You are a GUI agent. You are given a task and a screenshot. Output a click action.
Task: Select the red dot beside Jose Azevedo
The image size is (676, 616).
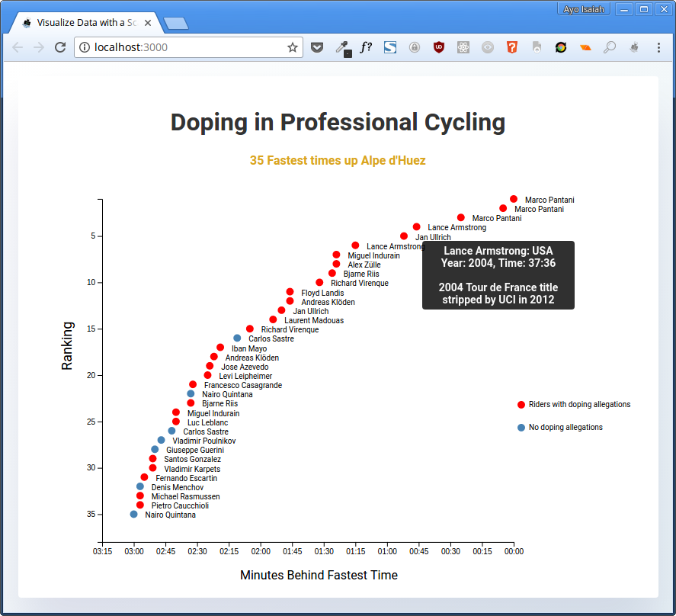pyautogui.click(x=210, y=366)
